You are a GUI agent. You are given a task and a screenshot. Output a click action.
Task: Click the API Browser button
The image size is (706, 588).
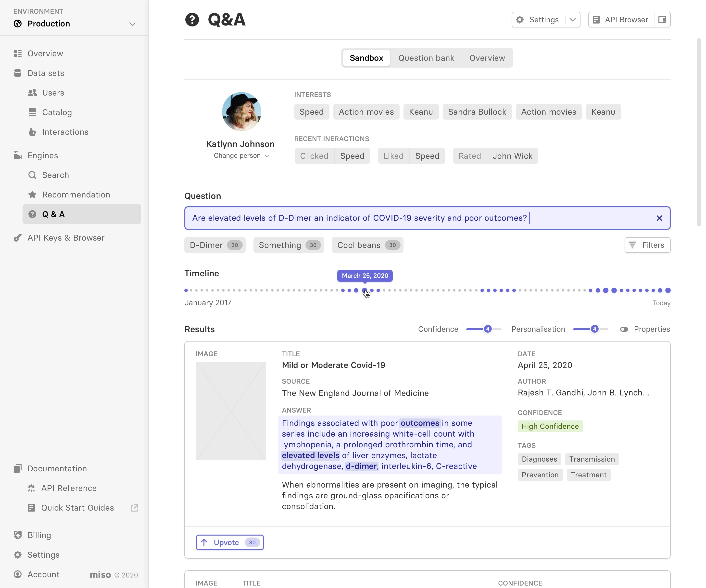(621, 20)
